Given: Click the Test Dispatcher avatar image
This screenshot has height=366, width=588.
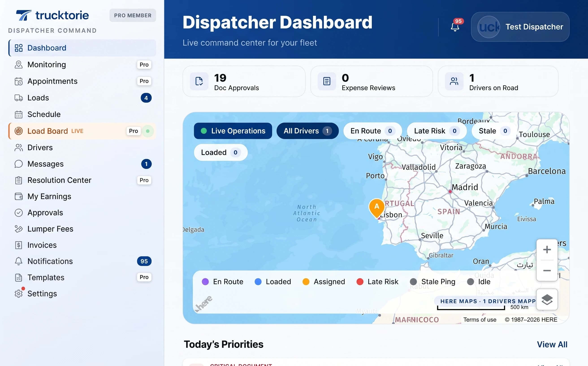Looking at the screenshot, I should click(x=489, y=27).
